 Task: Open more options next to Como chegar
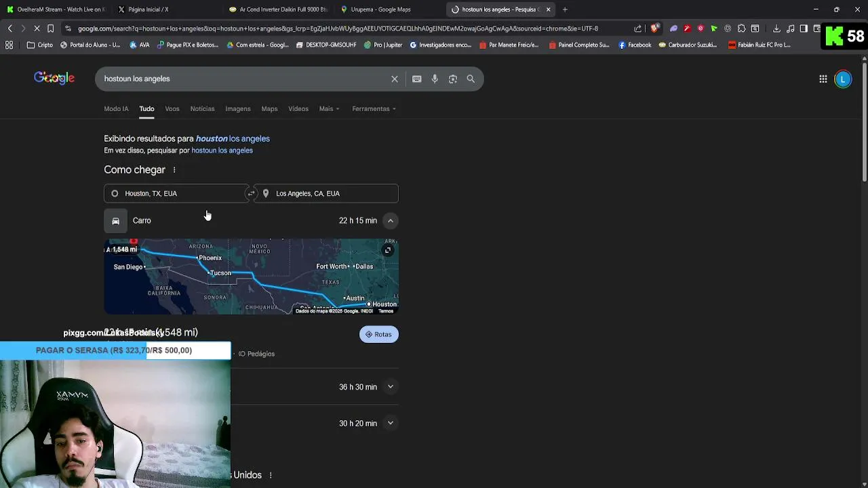[x=174, y=170]
